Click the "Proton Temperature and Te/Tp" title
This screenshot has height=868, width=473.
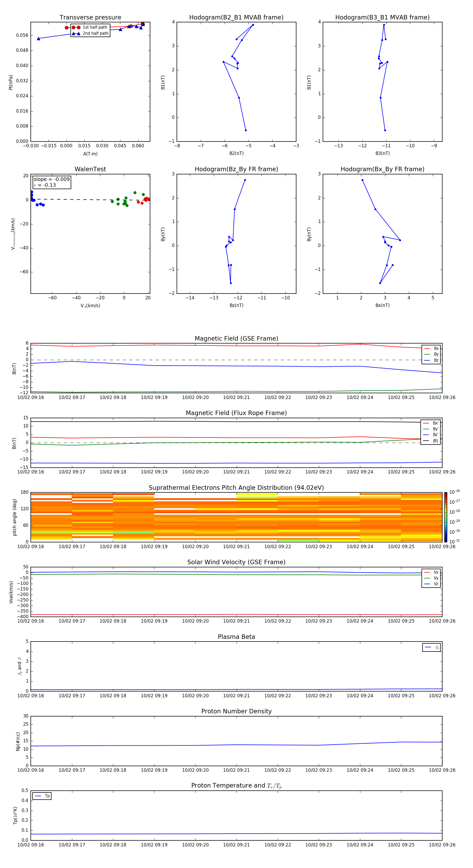point(236,786)
